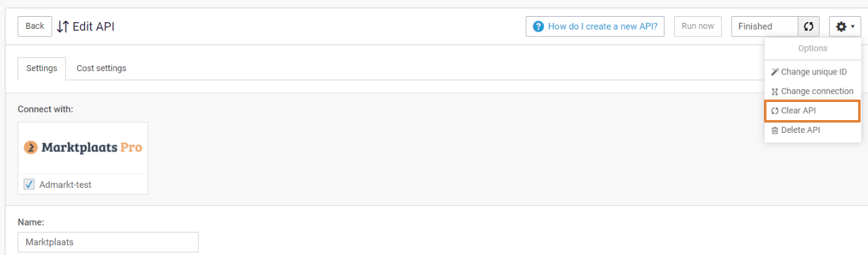Uncheck the Admarkt-test checkbox
This screenshot has width=868, height=255.
29,185
